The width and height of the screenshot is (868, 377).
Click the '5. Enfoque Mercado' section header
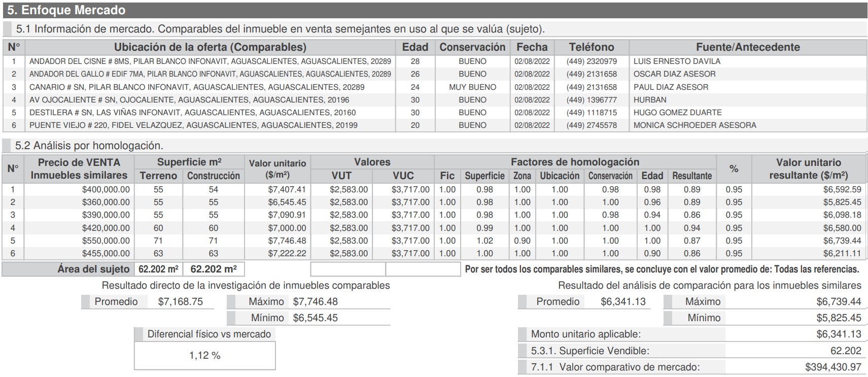[66, 10]
